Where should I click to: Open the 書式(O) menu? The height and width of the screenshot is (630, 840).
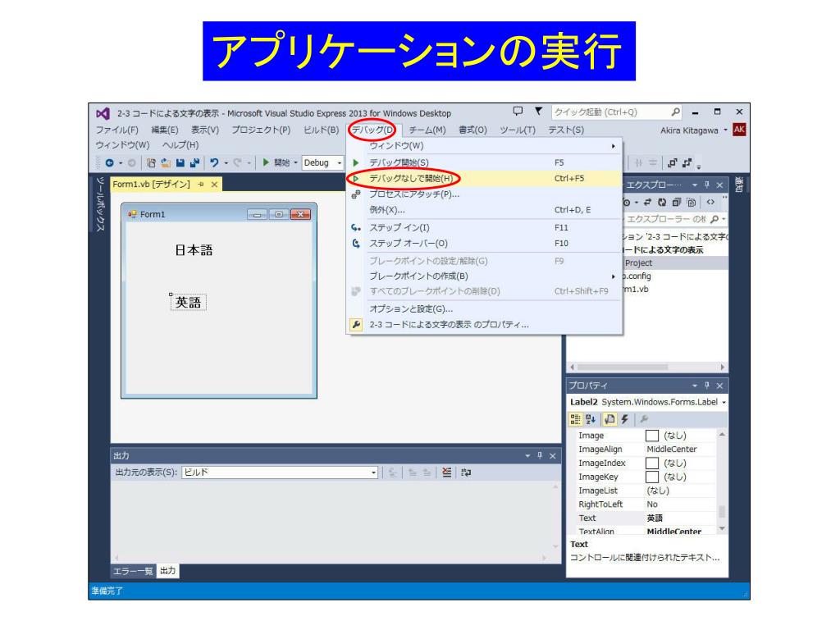click(472, 130)
